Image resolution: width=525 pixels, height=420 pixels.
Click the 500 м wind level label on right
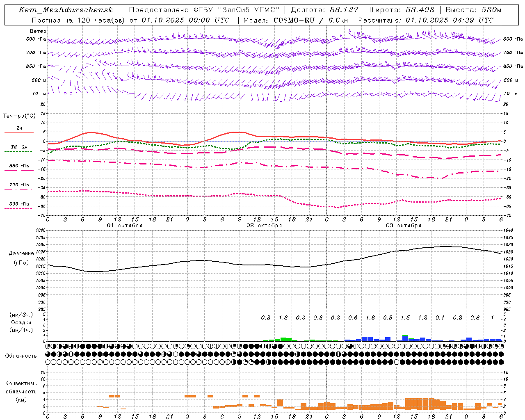coord(514,80)
